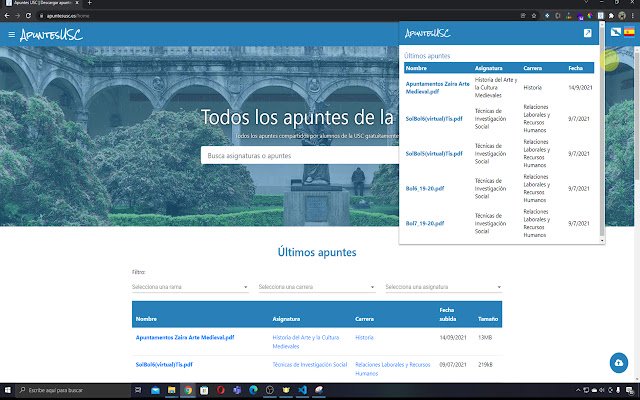Open File Explorer from the taskbar

pyautogui.click(x=171, y=390)
